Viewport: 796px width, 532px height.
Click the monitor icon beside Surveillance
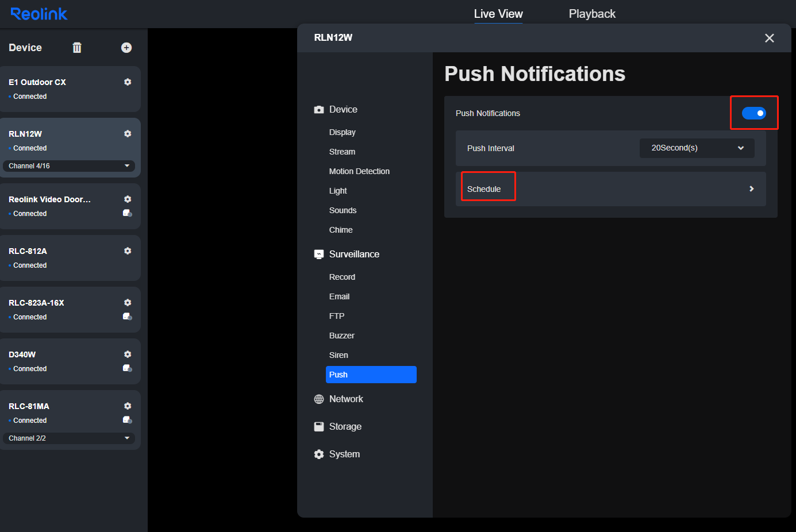319,255
